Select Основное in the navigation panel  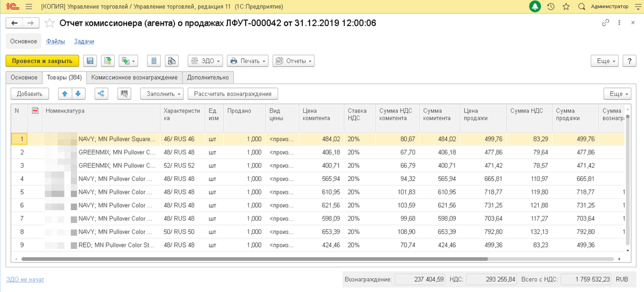coord(24,41)
